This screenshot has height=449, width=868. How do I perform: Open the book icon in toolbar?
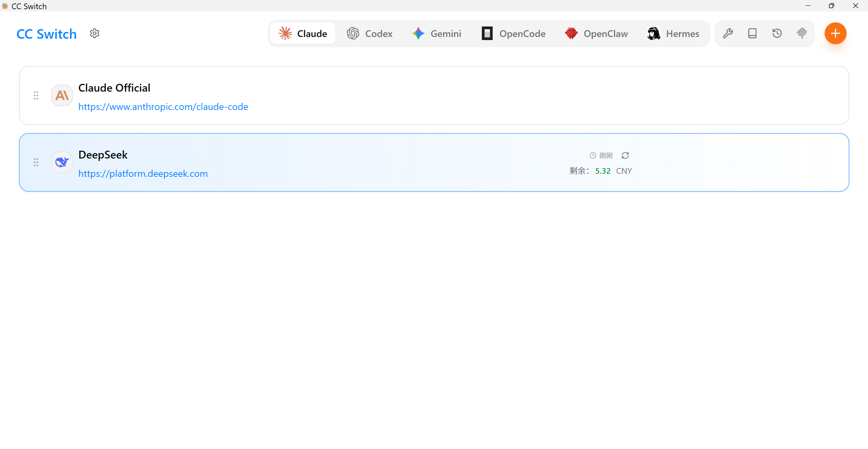[752, 33]
